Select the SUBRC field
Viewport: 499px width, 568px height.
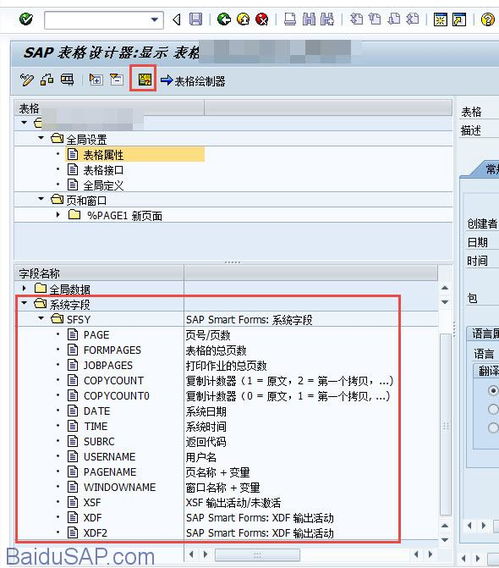[x=99, y=441]
